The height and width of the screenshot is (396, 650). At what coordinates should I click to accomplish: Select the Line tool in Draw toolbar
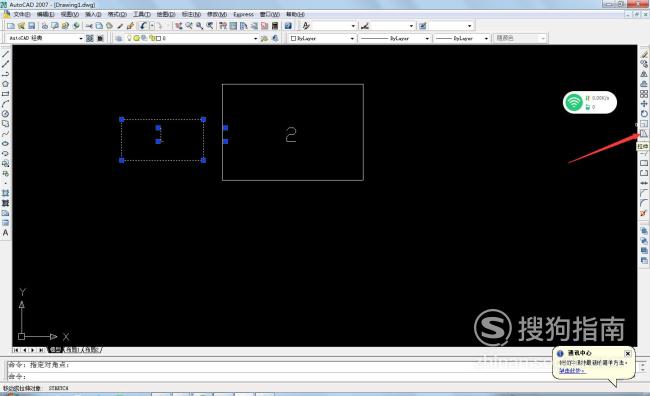point(5,54)
